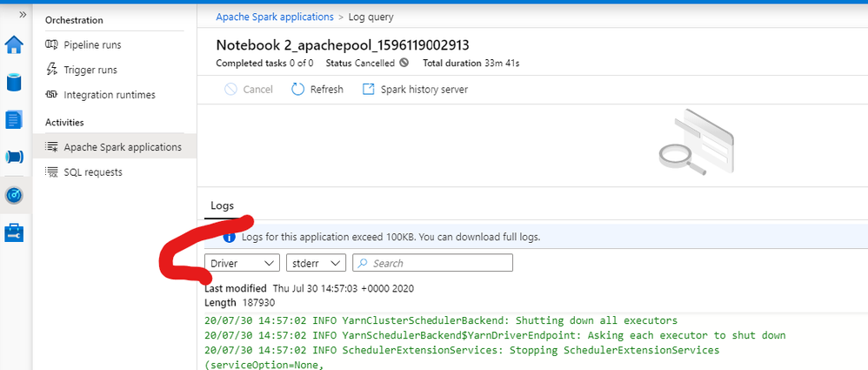Open the Integrate hub pipeline icon

point(14,158)
